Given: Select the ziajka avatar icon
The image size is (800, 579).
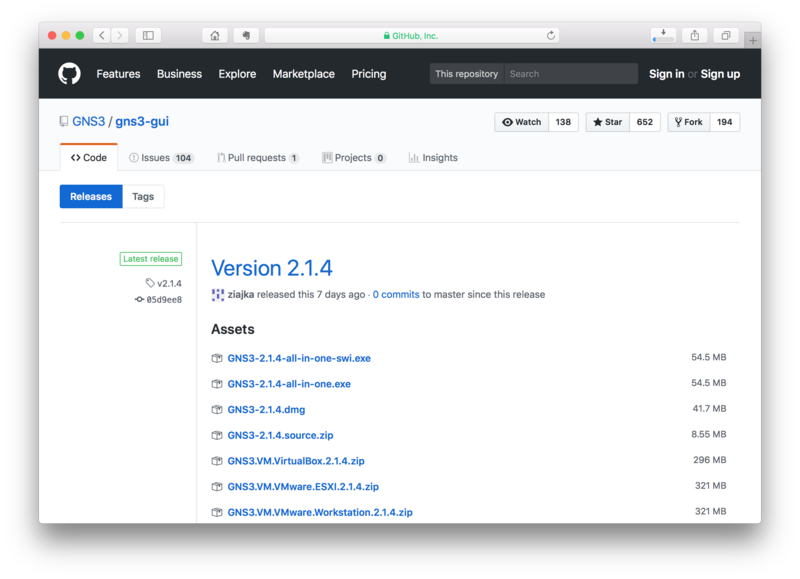Looking at the screenshot, I should click(x=218, y=294).
